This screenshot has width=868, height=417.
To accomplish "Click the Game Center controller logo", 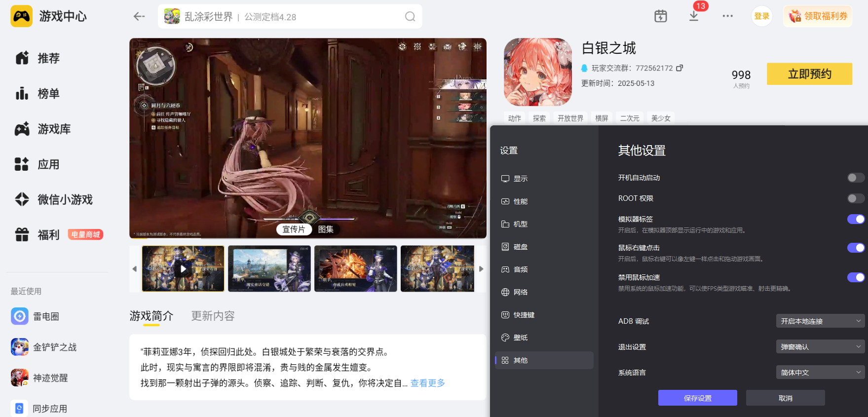I will coord(21,16).
